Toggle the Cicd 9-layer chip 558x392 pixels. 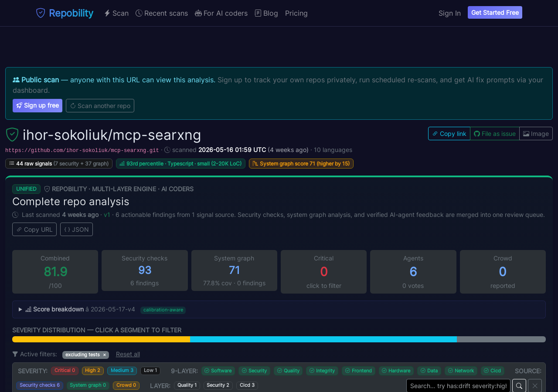pos(493,371)
